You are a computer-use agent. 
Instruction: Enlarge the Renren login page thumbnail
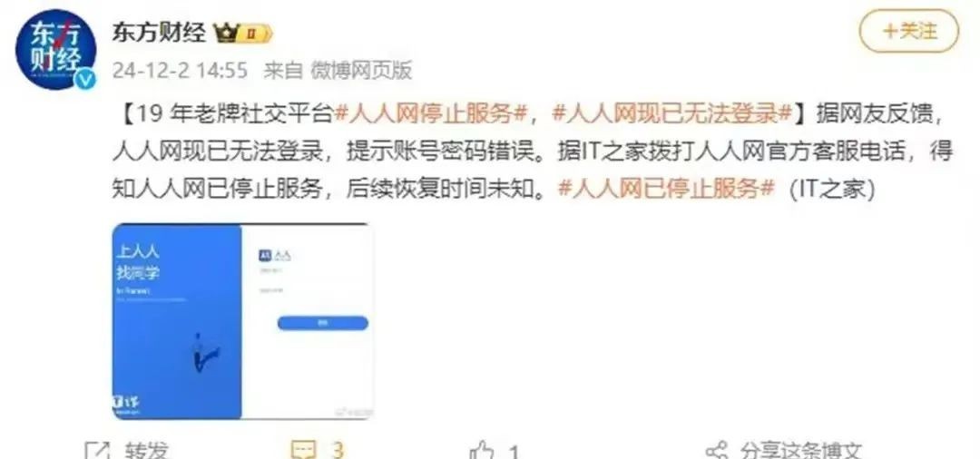tap(243, 321)
